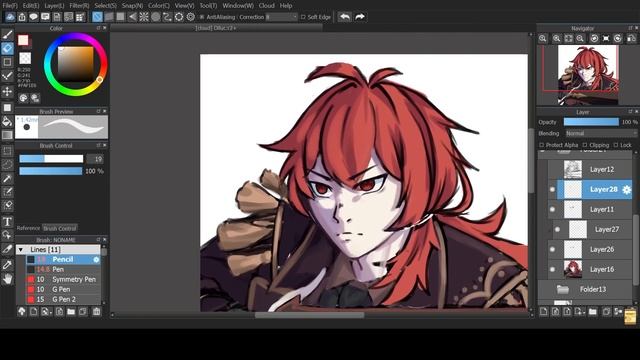Select the Lasso tool
Screen dimensions: 640x360
(x=7, y=164)
